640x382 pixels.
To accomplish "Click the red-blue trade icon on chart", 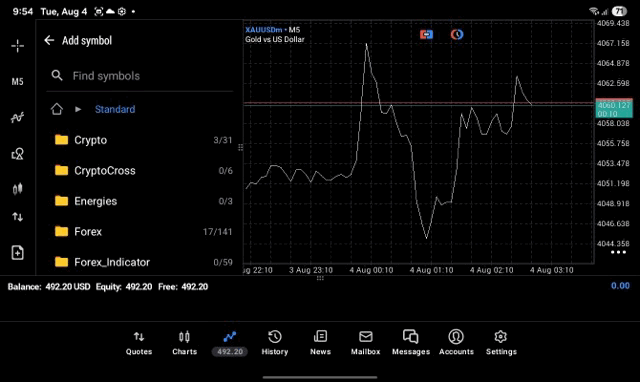I will coord(426,34).
